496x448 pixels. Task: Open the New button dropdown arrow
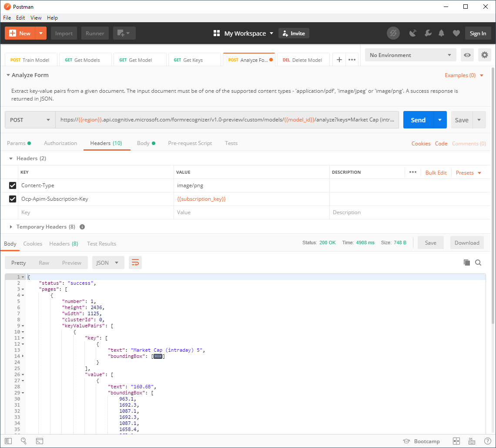click(41, 33)
